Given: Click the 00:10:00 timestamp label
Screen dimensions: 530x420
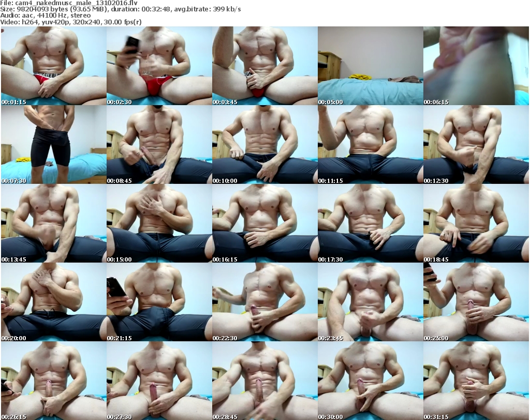Looking at the screenshot, I should click(x=225, y=181).
